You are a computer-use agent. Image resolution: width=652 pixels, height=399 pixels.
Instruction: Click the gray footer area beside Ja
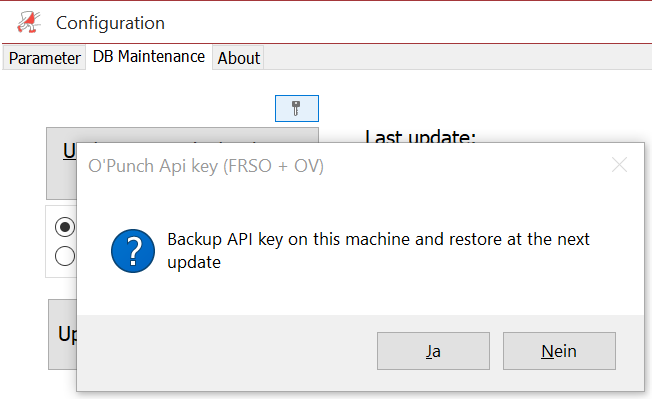227,352
